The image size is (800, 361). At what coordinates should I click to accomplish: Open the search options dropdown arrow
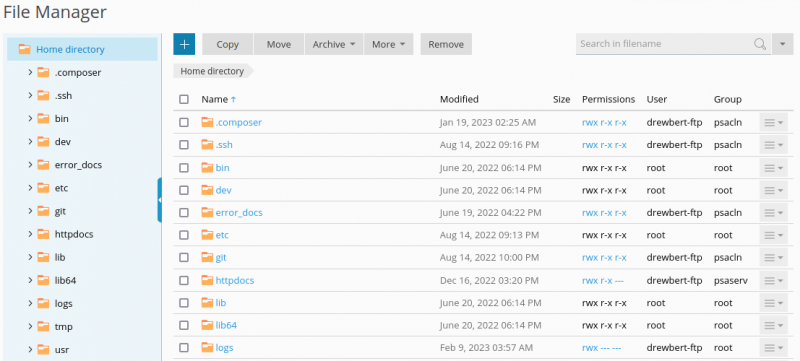click(783, 44)
